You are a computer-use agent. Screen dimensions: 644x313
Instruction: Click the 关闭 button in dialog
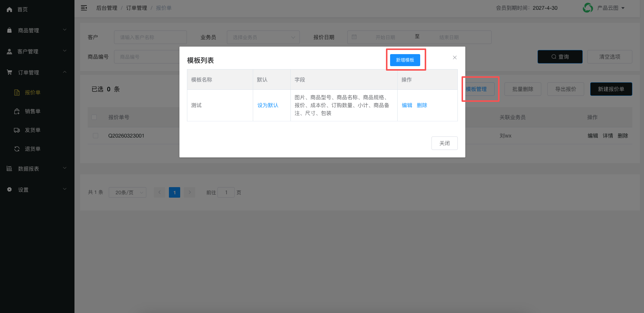[445, 143]
